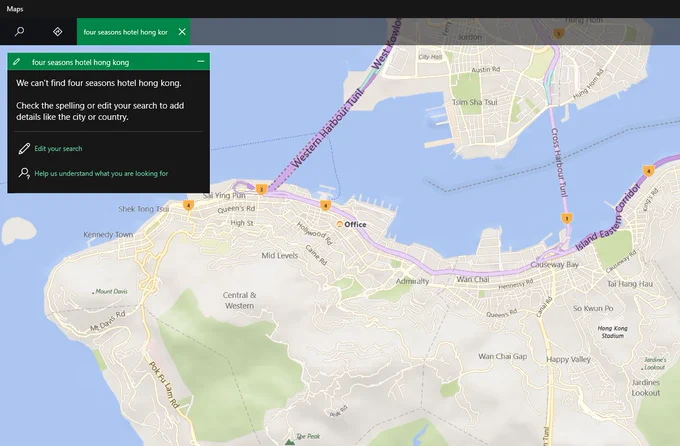Viewport: 680px width, 446px height.
Task: Click pencil icon beside Edit your search
Action: (24, 149)
